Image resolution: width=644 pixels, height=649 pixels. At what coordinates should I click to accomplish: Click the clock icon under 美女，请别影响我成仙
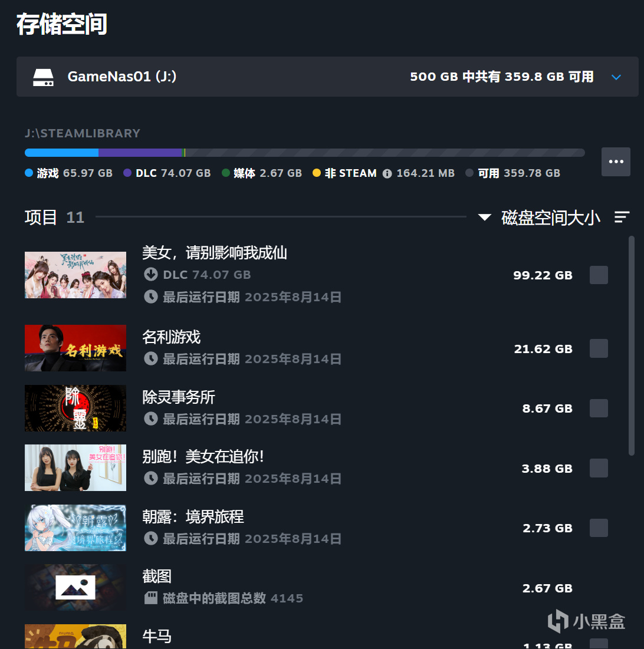[x=151, y=297]
